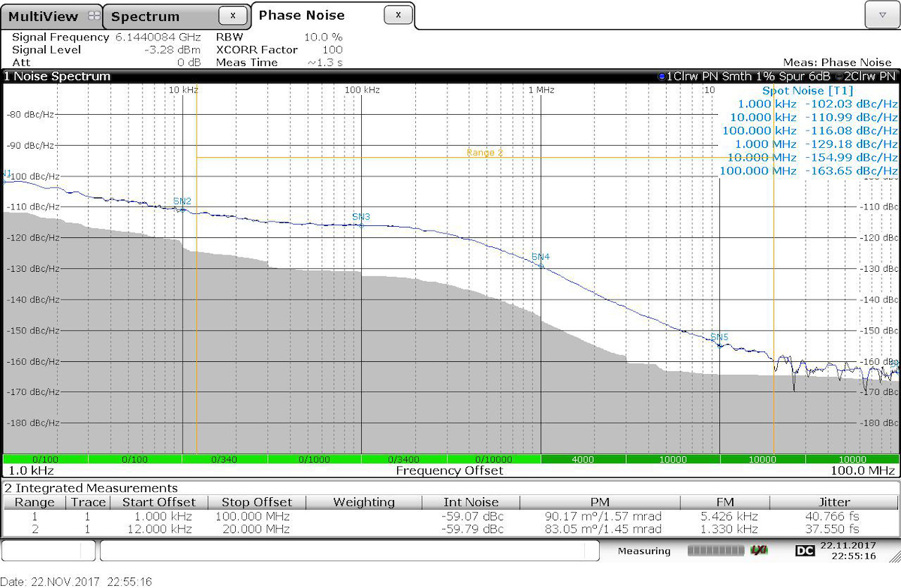Click the Jitter column header

(x=834, y=502)
